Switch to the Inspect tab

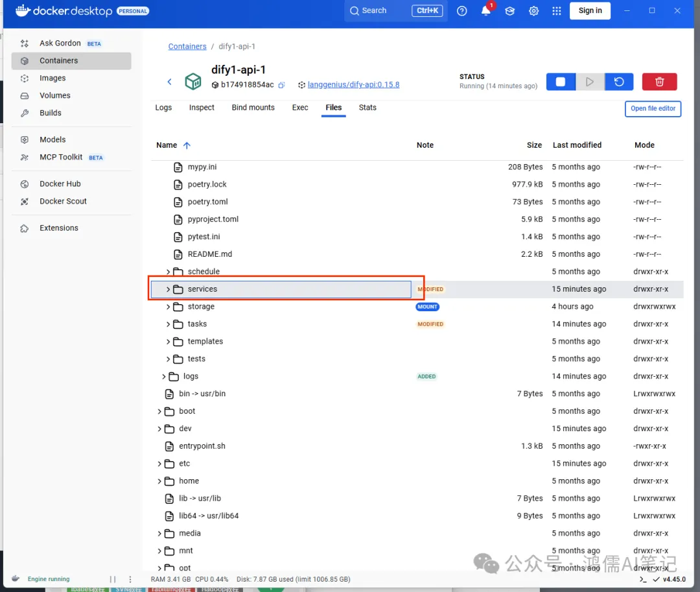click(202, 108)
